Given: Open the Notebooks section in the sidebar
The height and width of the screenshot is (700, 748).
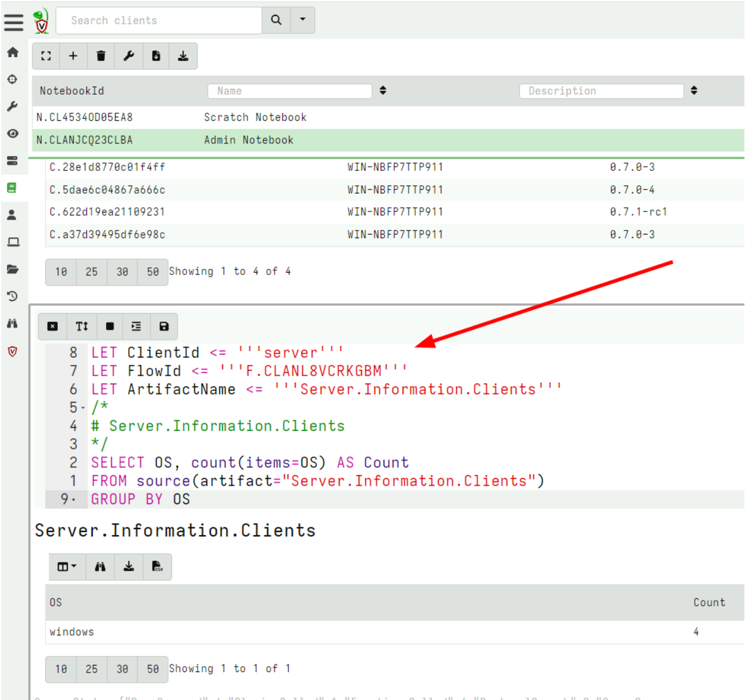Looking at the screenshot, I should tap(13, 187).
